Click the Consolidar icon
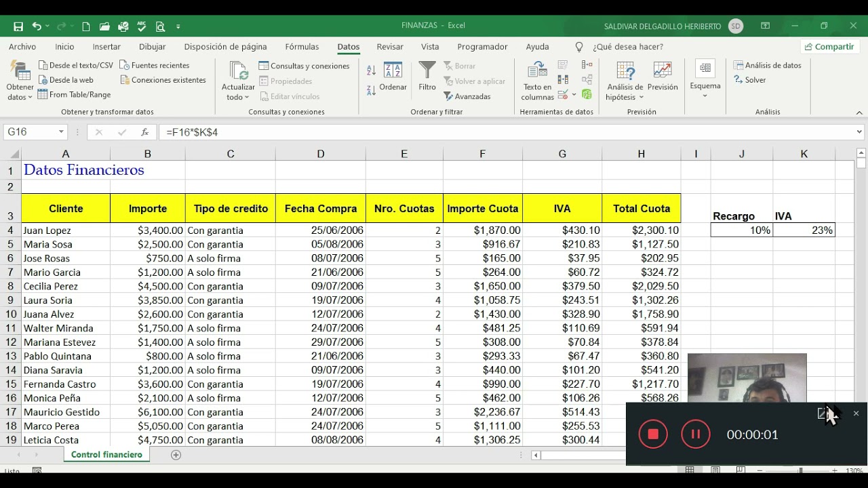Viewport: 868px width, 488px height. [x=587, y=65]
